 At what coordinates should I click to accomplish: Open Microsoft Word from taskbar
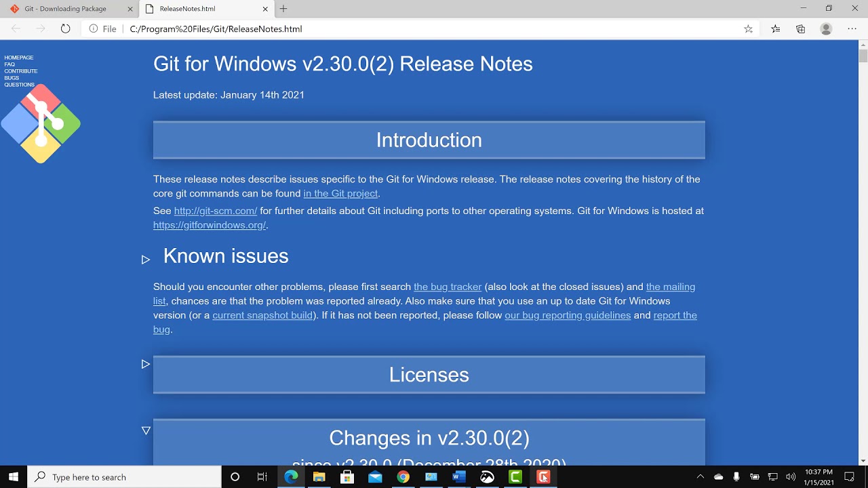coord(459,477)
